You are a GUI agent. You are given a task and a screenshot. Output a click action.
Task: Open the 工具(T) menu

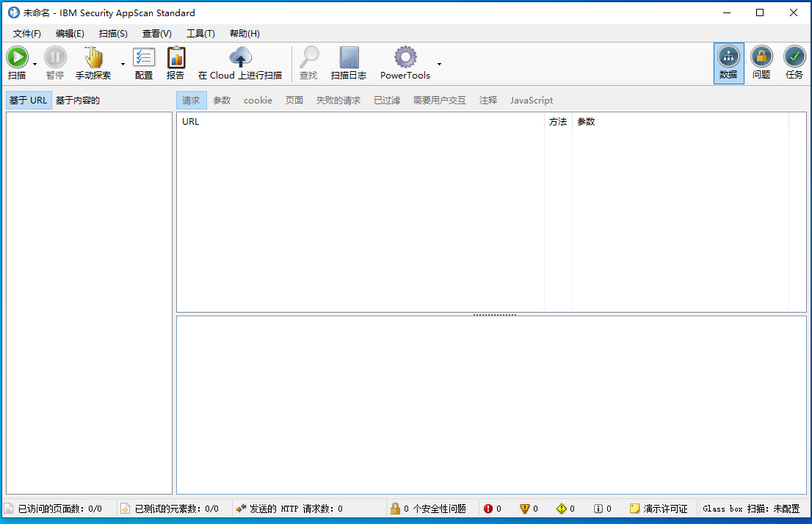[x=200, y=34]
